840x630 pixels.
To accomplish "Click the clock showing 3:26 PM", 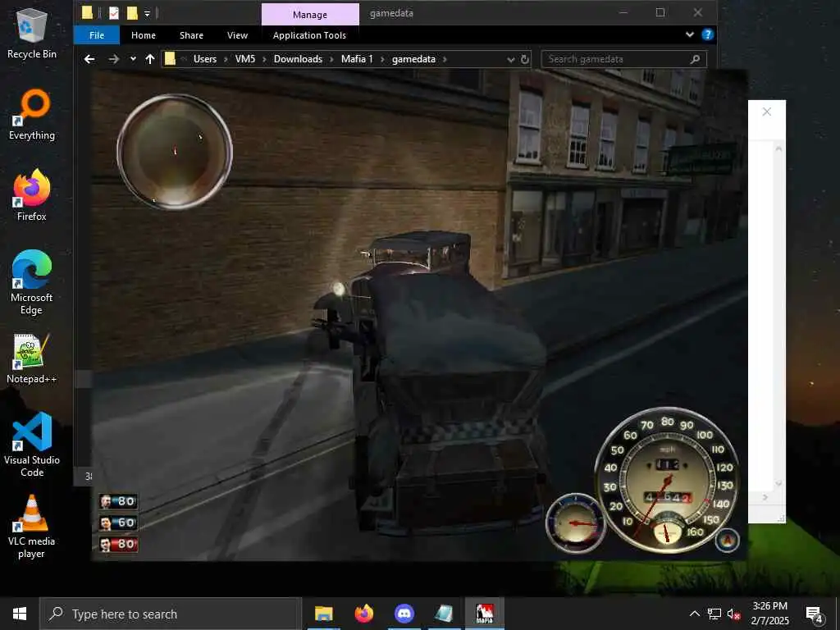I will pyautogui.click(x=769, y=614).
